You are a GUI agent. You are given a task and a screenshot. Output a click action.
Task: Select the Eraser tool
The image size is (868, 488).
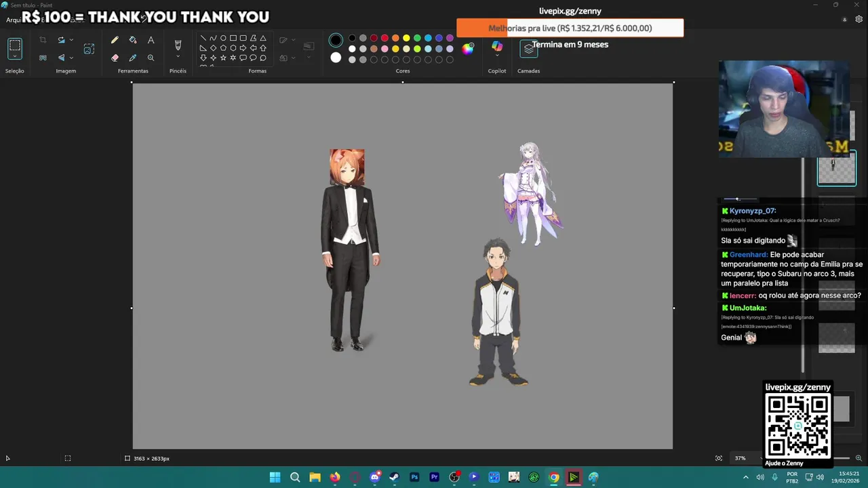(115, 58)
